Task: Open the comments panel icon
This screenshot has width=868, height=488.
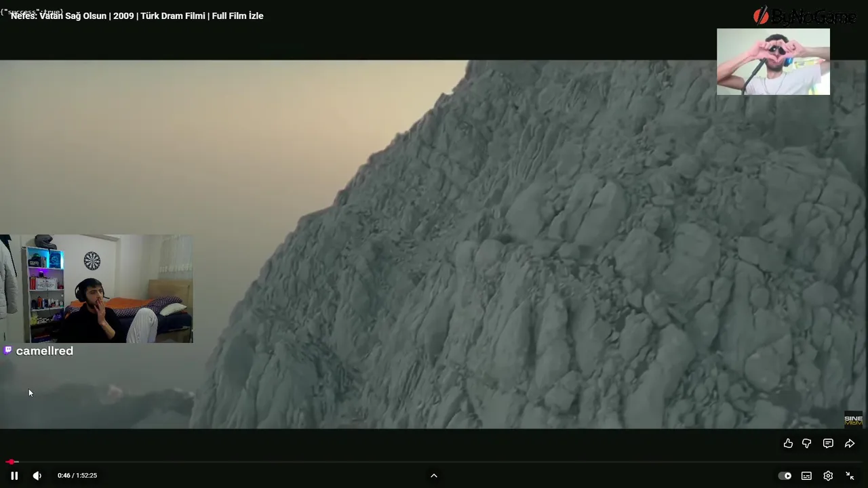Action: [828, 443]
